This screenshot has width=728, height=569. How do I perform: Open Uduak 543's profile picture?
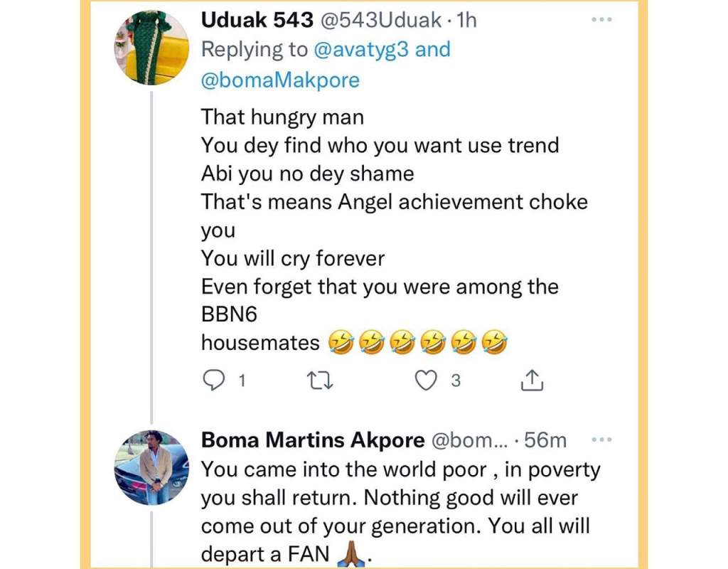(x=151, y=47)
